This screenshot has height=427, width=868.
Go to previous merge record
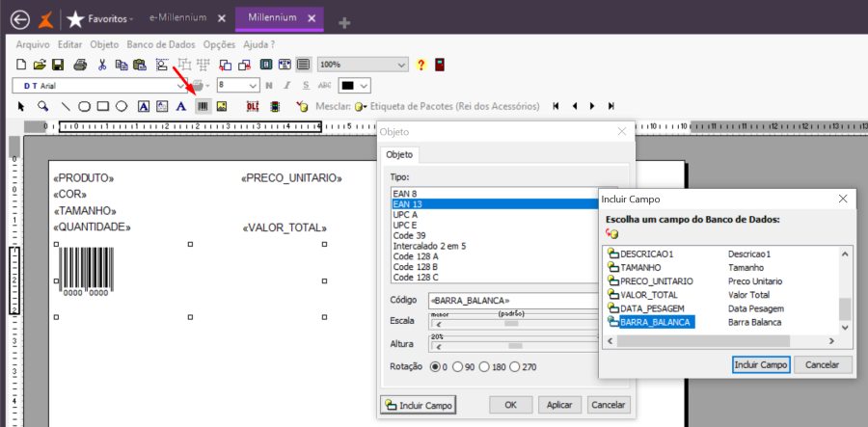pyautogui.click(x=574, y=106)
